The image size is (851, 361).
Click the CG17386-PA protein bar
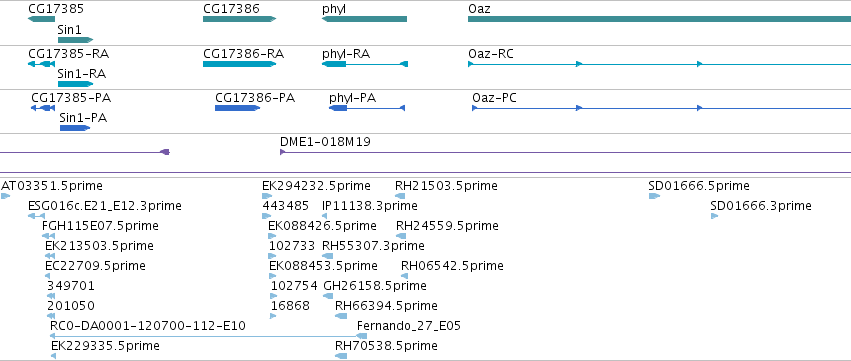(x=237, y=108)
